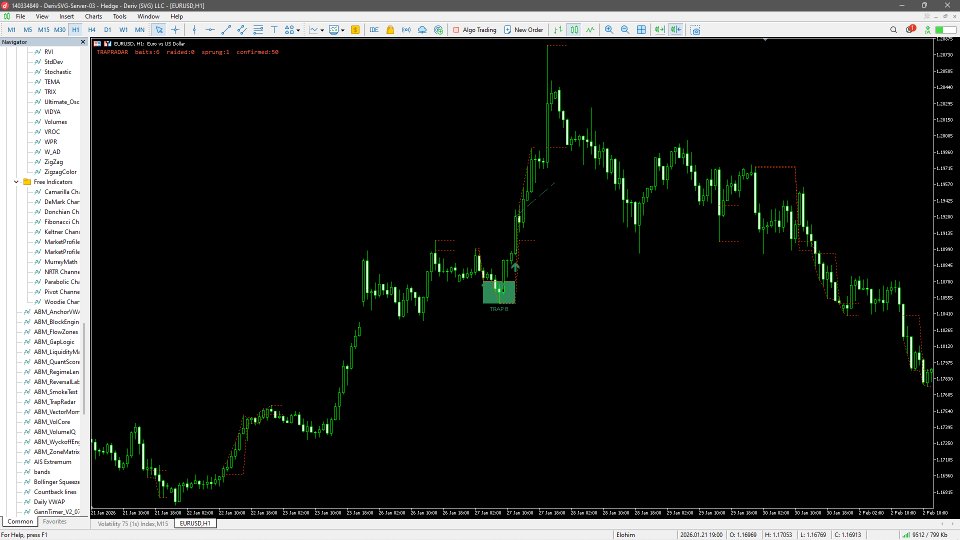Close the Navigator panel

(83, 42)
